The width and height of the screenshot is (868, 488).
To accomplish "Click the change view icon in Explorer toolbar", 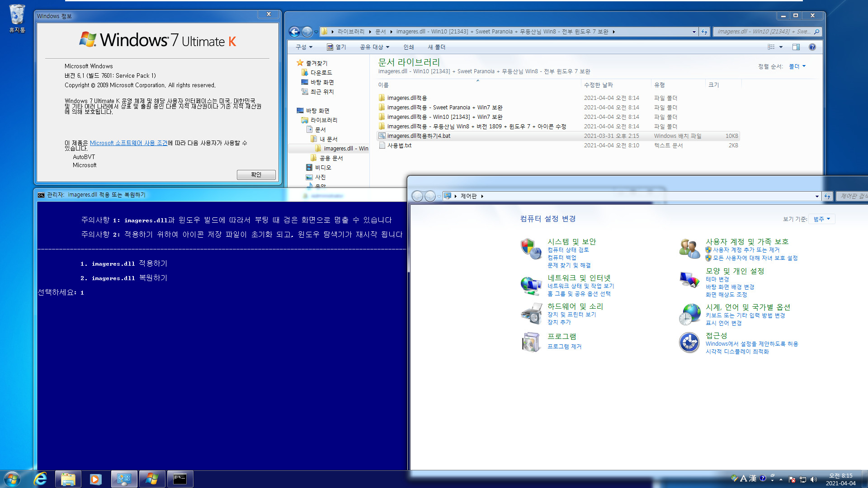I will click(771, 47).
